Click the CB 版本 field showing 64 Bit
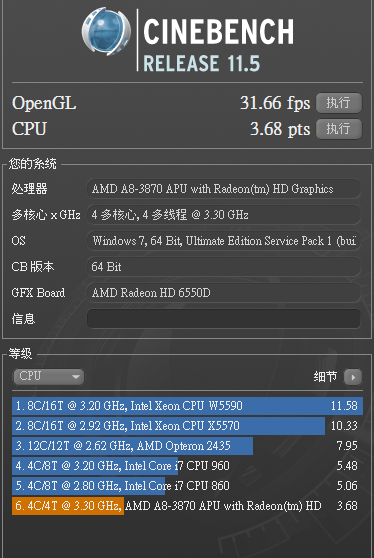The height and width of the screenshot is (558, 374). tap(223, 267)
